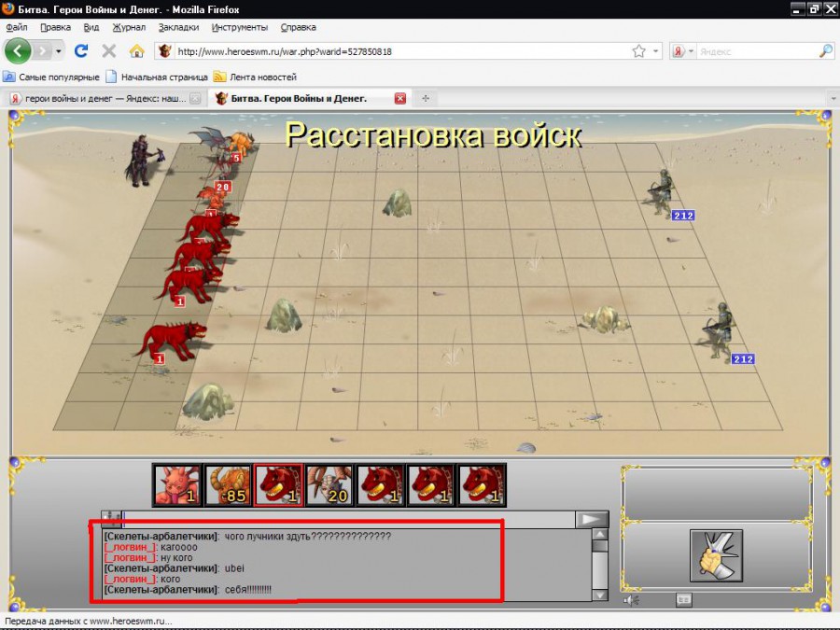Open the Правка menu
The width and height of the screenshot is (840, 630).
[55, 27]
